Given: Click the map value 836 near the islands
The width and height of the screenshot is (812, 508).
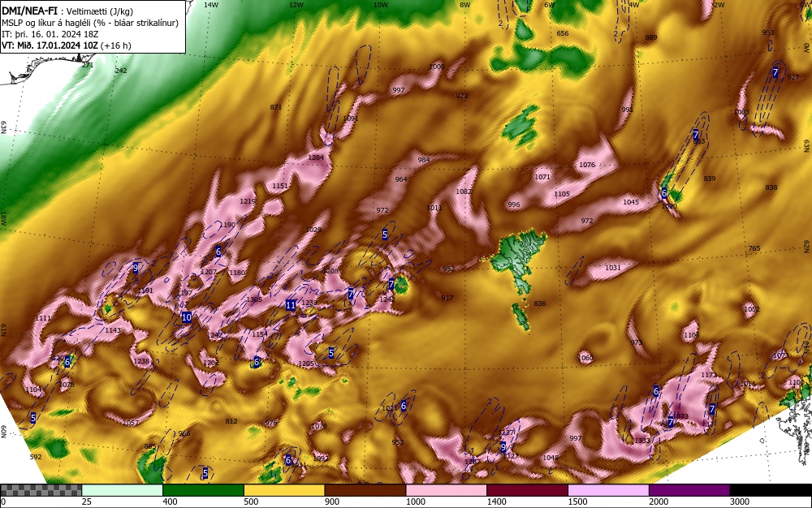Looking at the screenshot, I should (x=540, y=304).
